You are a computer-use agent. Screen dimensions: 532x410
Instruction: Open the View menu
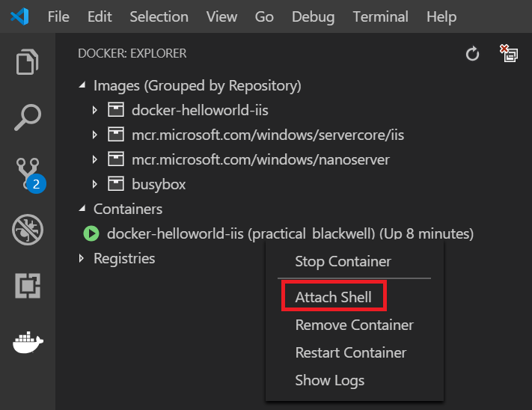[221, 16]
